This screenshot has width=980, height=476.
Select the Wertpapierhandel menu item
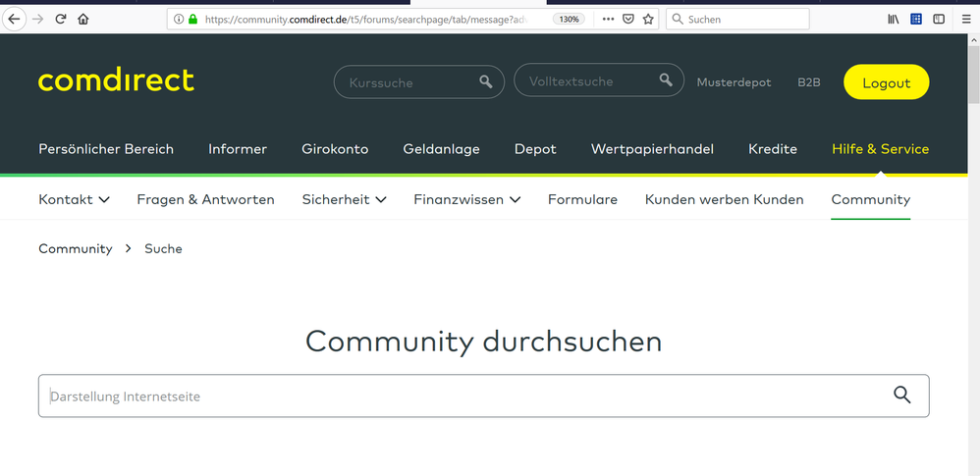tap(652, 149)
